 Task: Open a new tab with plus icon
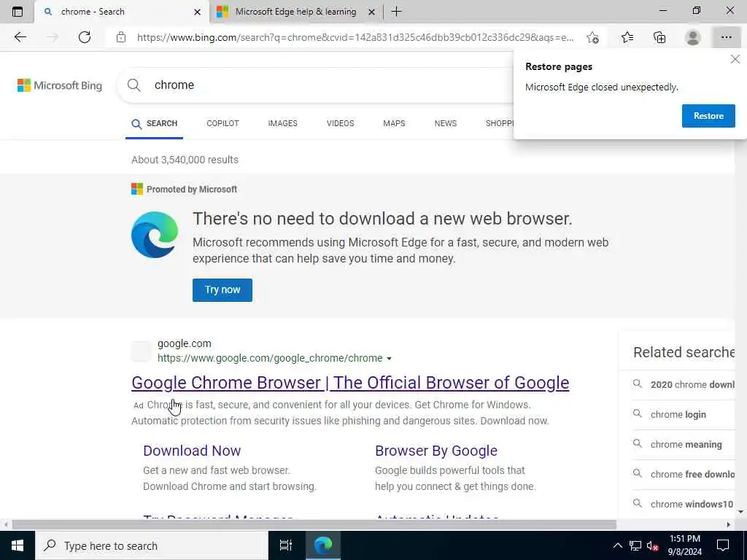(396, 12)
